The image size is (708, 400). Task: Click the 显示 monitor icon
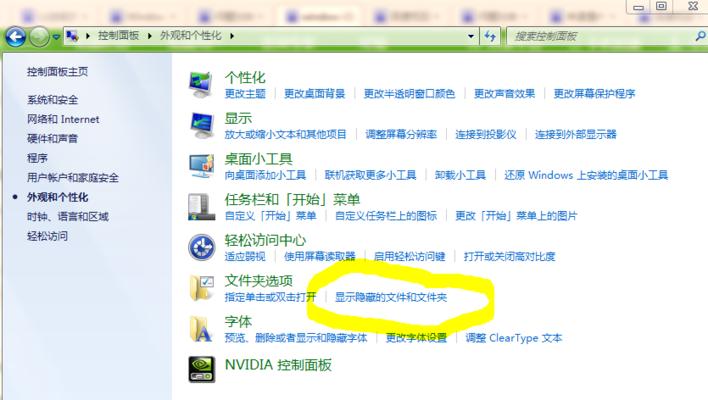(x=201, y=125)
